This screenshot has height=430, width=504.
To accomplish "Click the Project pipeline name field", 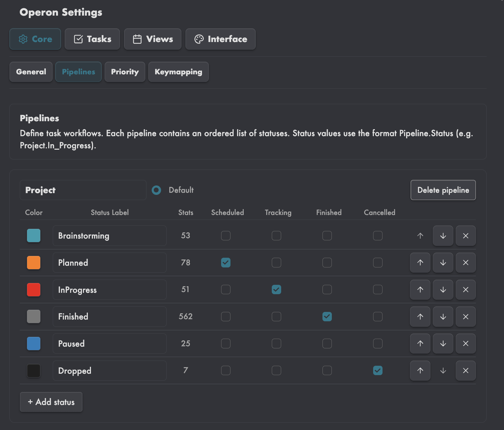I will coord(83,190).
